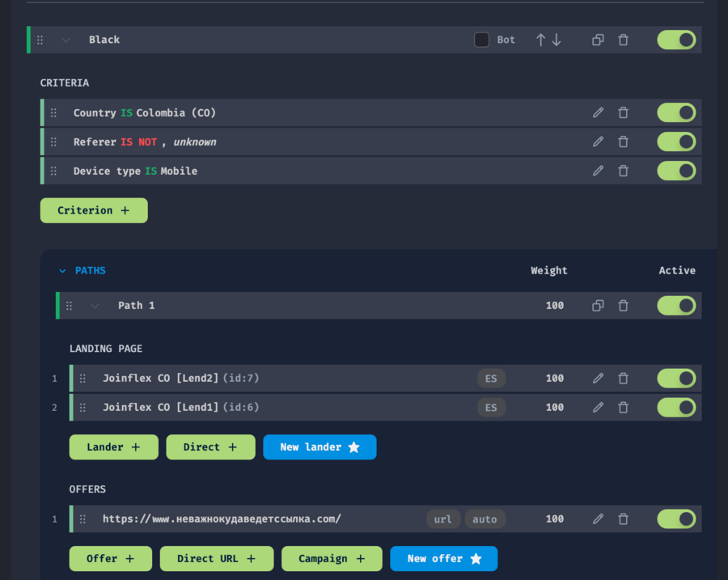Check the Bot checkbox

pos(481,40)
